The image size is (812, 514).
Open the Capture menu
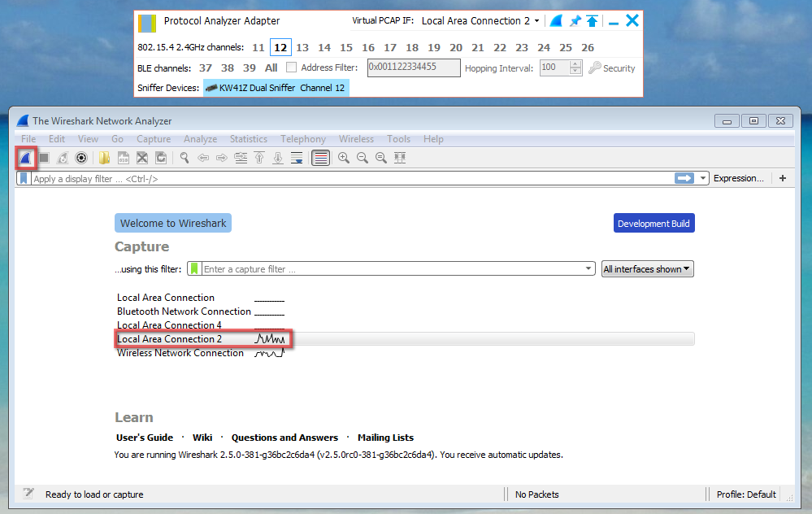154,139
